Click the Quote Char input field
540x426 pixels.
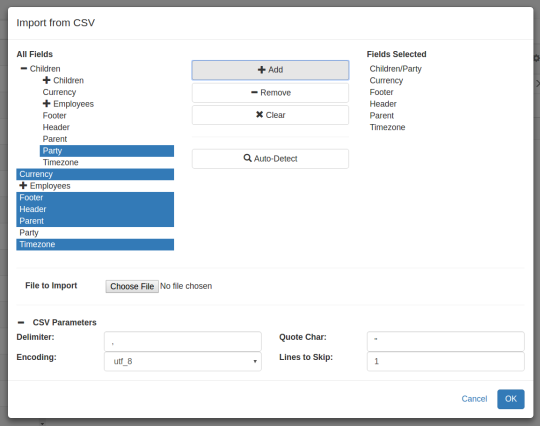point(446,341)
